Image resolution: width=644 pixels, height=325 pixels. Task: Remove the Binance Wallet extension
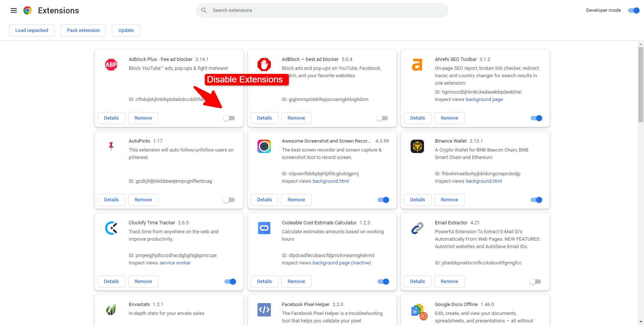tap(449, 200)
